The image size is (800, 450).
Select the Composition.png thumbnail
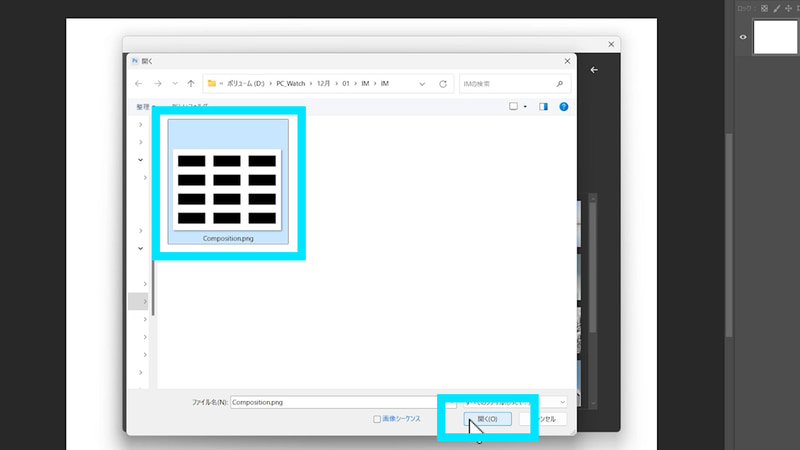point(228,182)
